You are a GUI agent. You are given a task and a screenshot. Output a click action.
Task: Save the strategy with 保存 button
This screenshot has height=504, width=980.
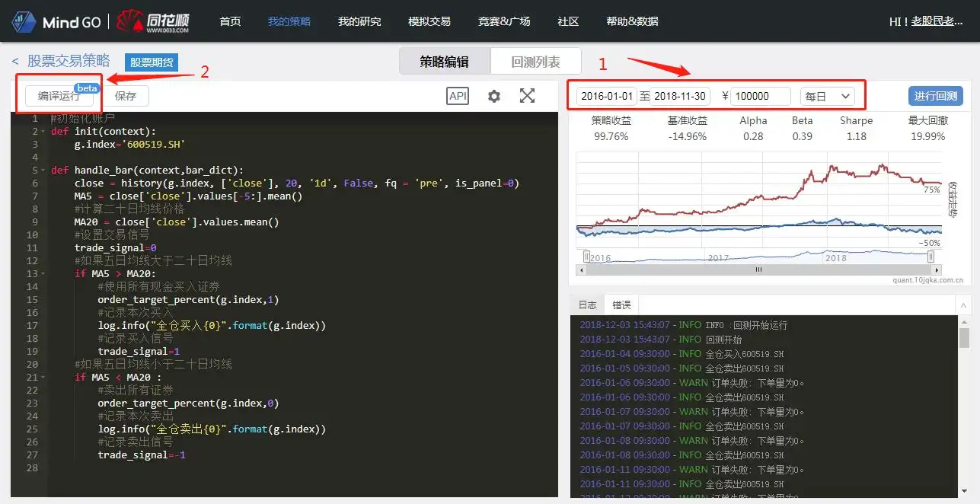coord(126,95)
